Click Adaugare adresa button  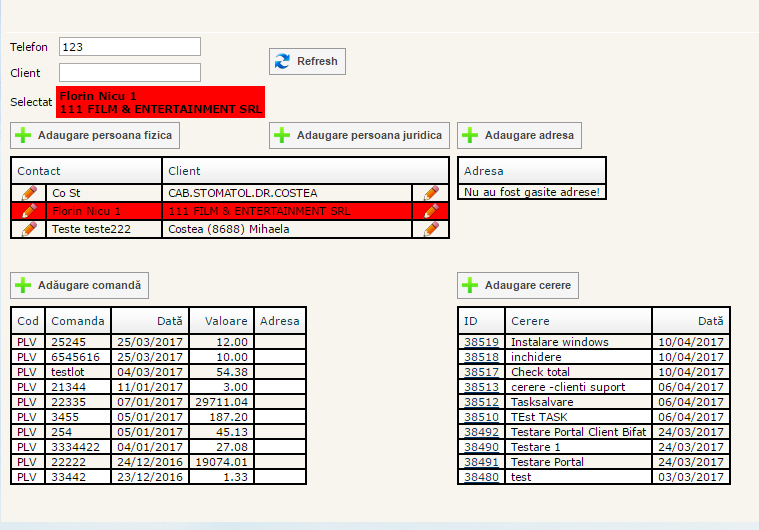[519, 135]
